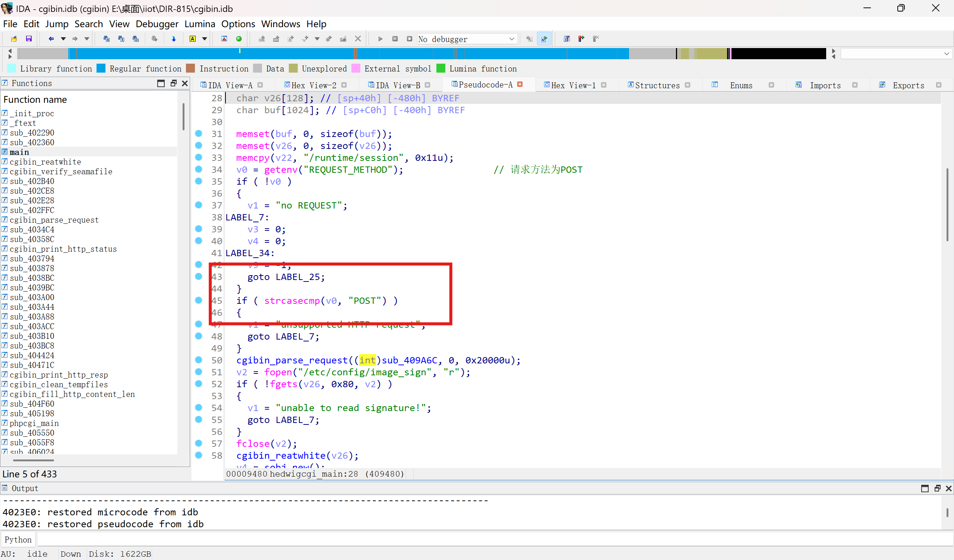Toggle the breakpoint dot on line 31
Viewport: 954px width, 560px height.
[x=198, y=133]
